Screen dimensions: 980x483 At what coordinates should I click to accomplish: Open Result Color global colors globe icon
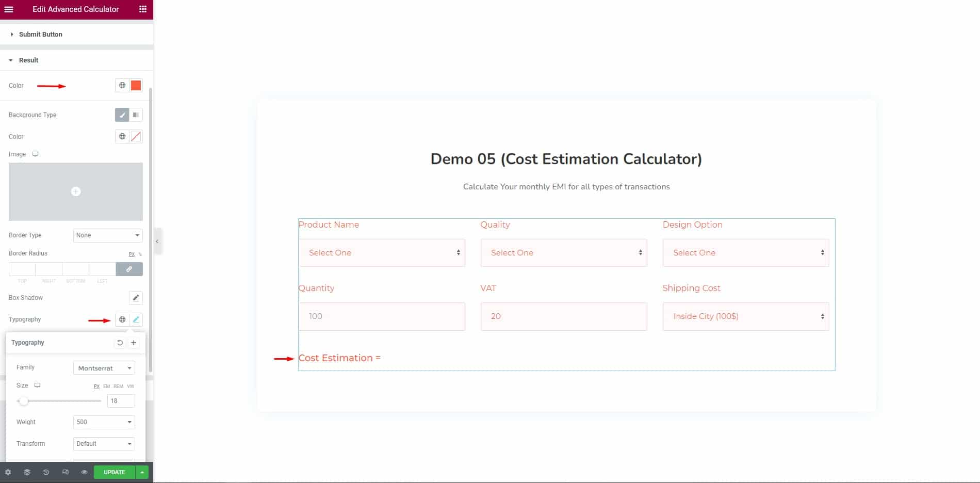click(122, 85)
